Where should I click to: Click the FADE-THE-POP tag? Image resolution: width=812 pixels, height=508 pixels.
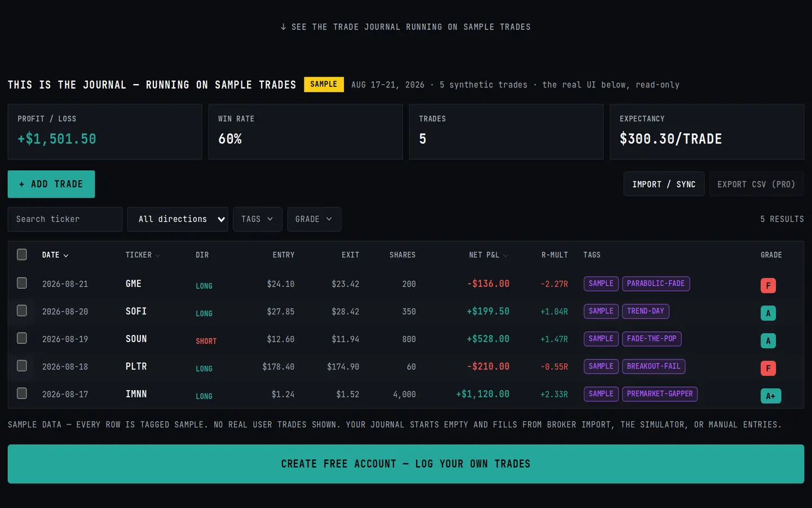tap(652, 339)
